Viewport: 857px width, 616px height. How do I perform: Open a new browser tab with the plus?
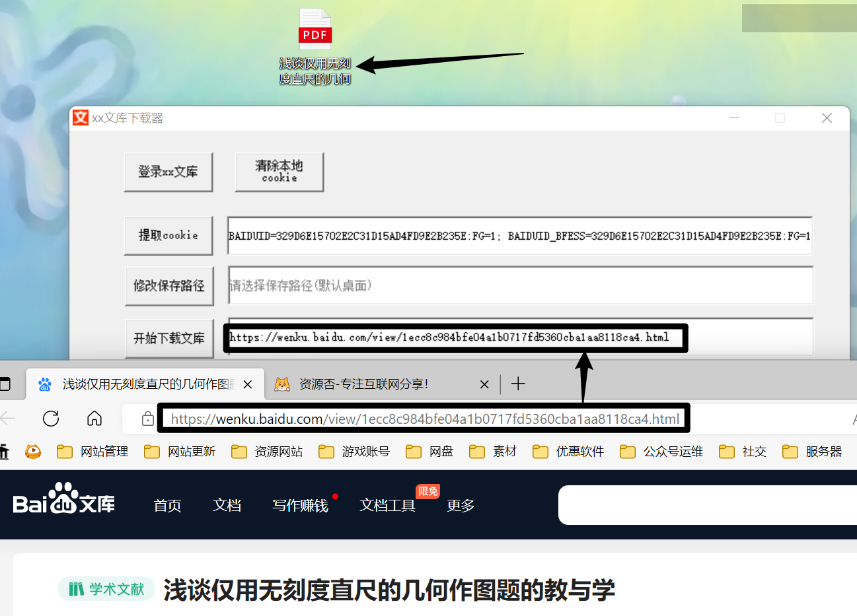(519, 384)
